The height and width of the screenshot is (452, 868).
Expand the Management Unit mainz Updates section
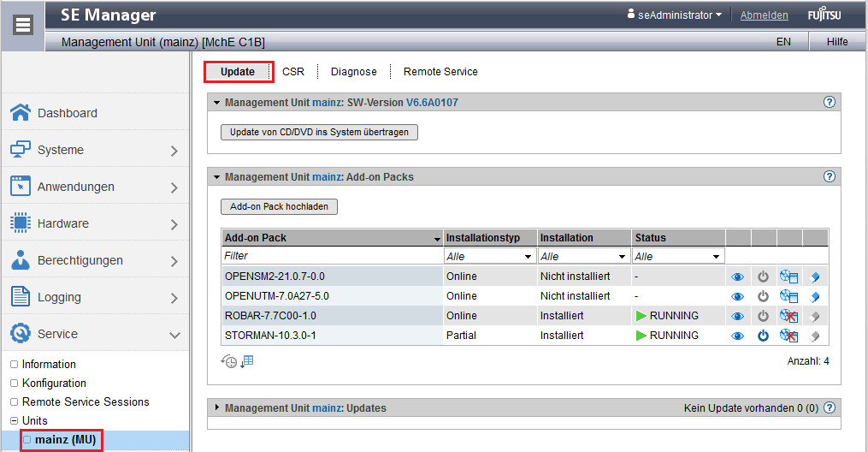click(216, 408)
